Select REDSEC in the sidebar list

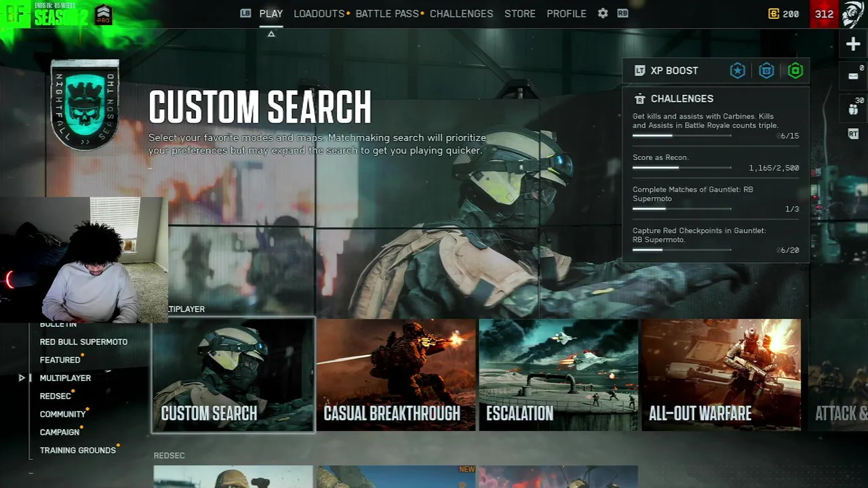pyautogui.click(x=56, y=396)
